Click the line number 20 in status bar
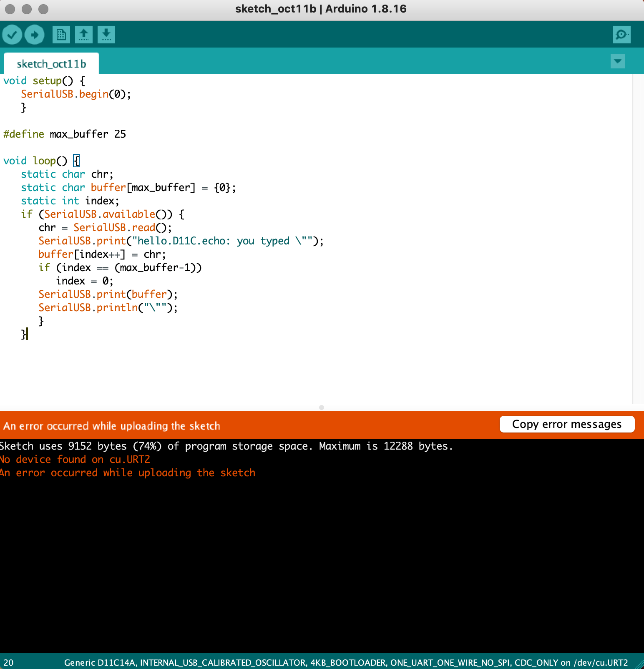The image size is (644, 669). tap(8, 662)
